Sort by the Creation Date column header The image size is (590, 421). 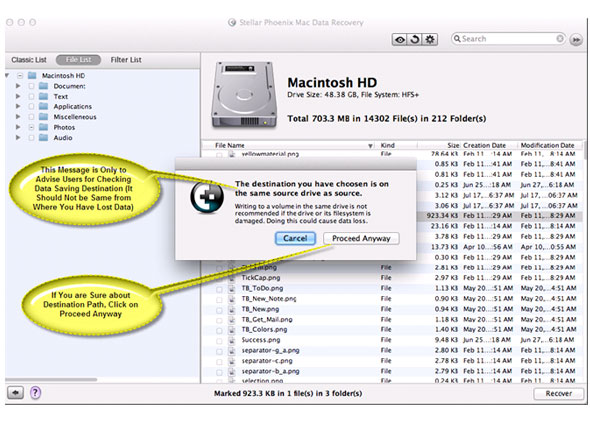488,146
